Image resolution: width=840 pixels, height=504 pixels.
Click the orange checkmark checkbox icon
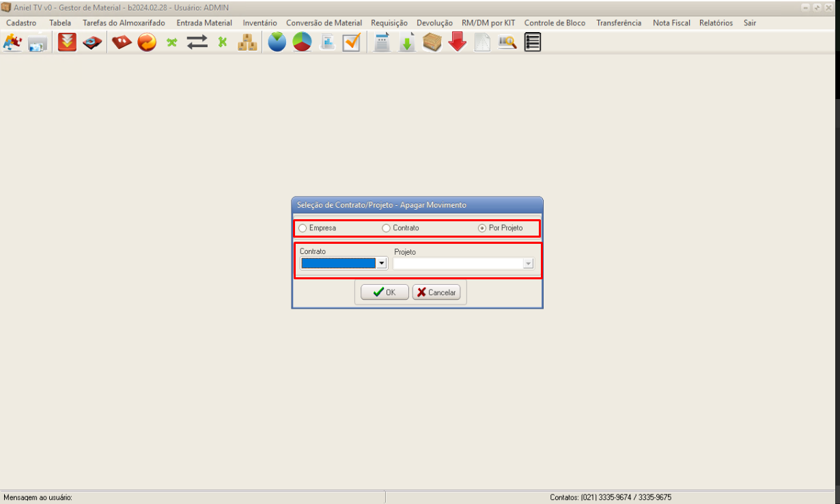(352, 42)
